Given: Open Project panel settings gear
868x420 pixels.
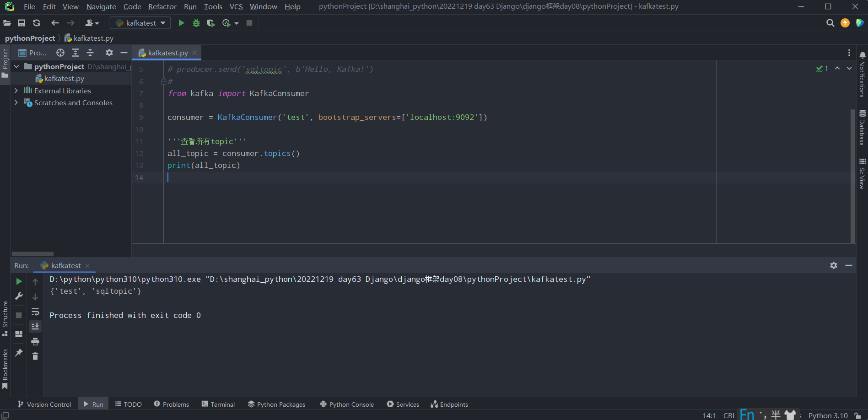Looking at the screenshot, I should [x=109, y=53].
